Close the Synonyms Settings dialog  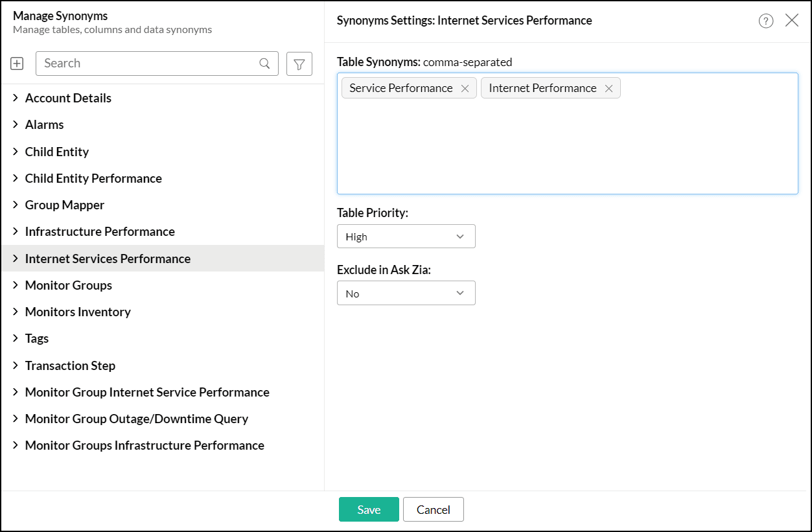pos(791,20)
